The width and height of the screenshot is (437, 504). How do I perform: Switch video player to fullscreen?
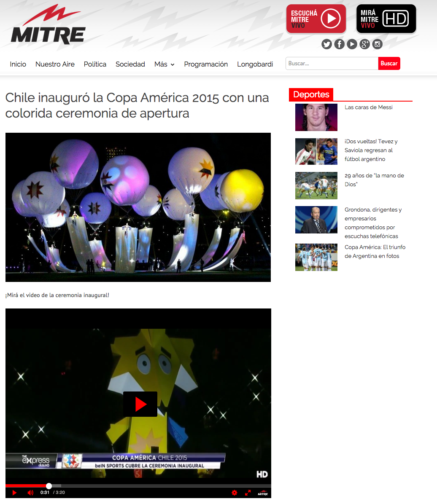click(x=248, y=493)
